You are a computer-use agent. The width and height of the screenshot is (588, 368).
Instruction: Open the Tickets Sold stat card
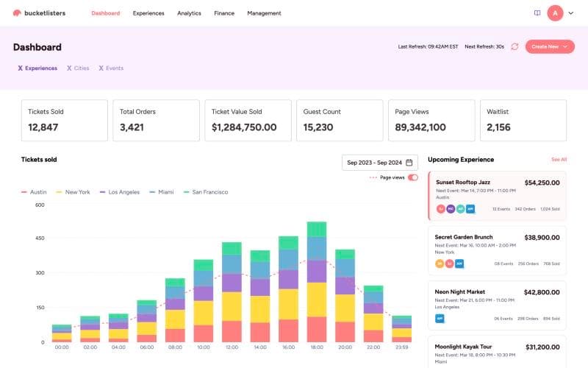click(x=65, y=121)
